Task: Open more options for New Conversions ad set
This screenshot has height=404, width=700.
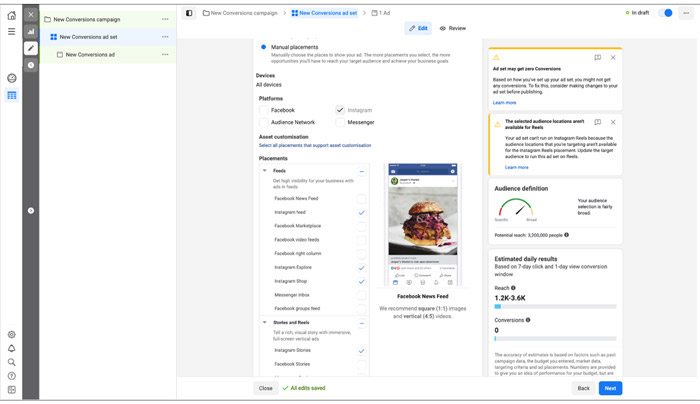Action: [165, 37]
